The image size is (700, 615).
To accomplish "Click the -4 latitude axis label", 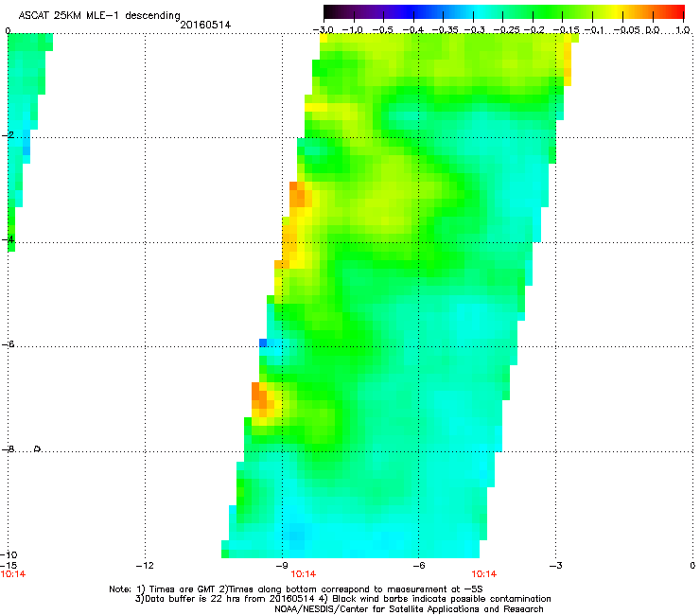I will click(8, 239).
